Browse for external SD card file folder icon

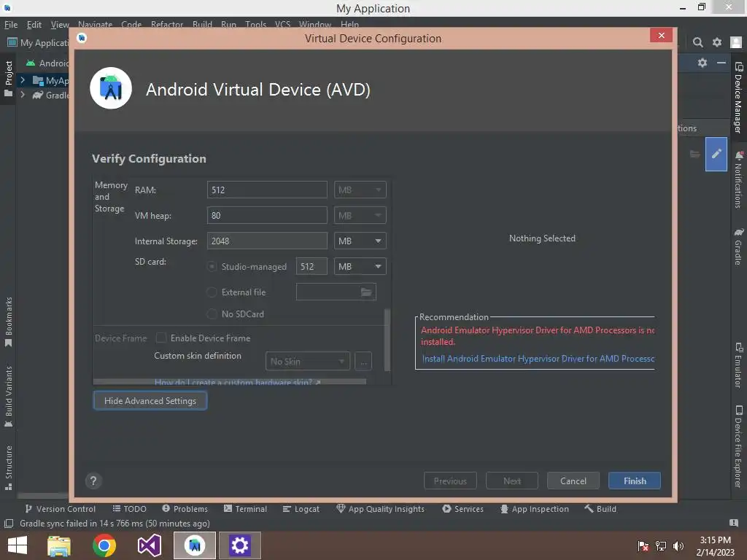click(366, 292)
